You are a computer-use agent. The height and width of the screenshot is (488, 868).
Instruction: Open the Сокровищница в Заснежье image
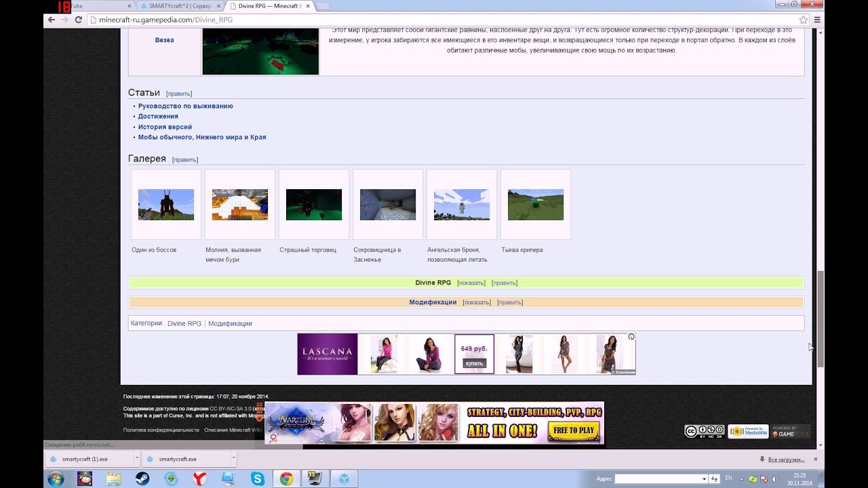[x=388, y=205]
